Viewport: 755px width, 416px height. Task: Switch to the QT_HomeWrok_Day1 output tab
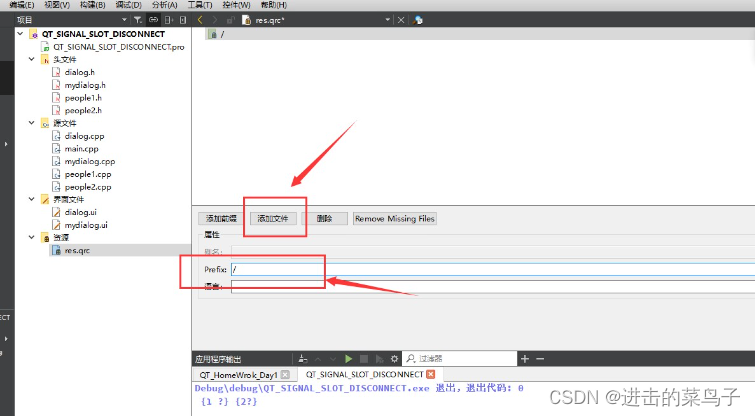tap(245, 375)
